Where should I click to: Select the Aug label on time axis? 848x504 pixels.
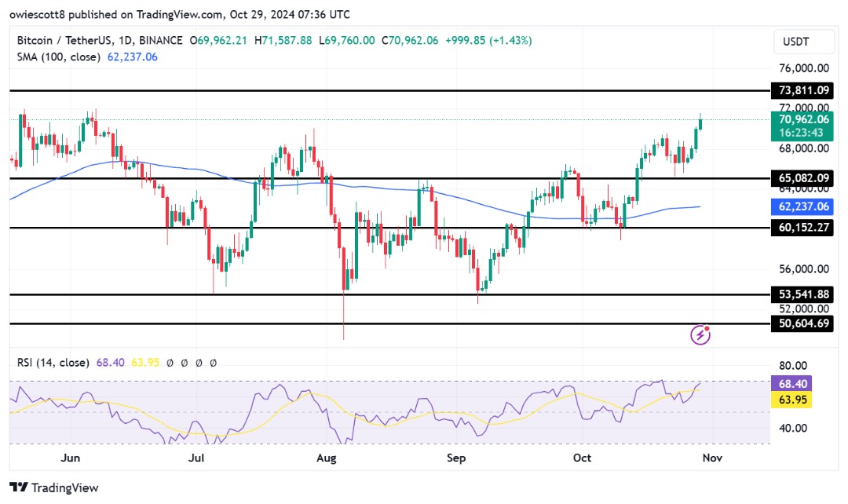point(326,458)
